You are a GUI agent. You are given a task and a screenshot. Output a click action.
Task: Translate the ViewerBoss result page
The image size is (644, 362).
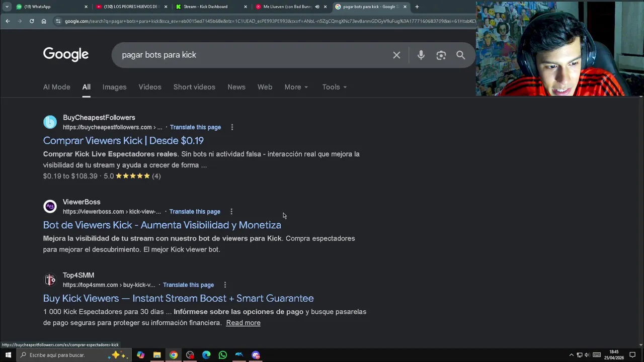[195, 212]
